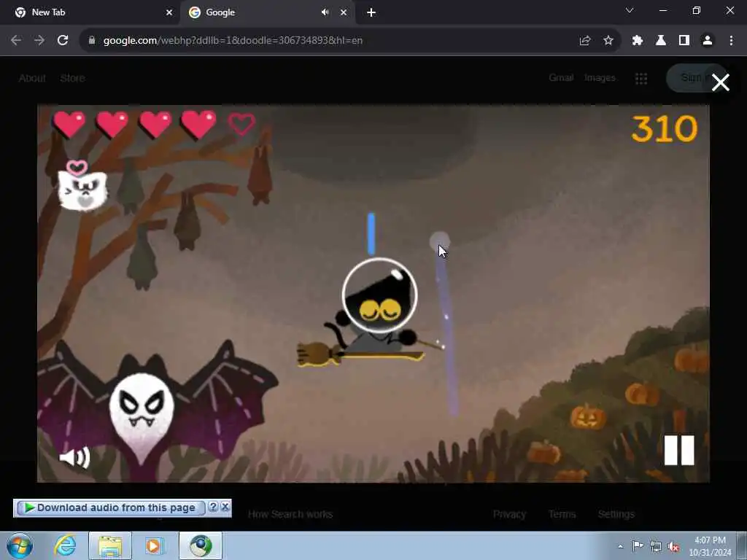Click Download audio from this page
This screenshot has height=560, width=747.
(x=111, y=507)
